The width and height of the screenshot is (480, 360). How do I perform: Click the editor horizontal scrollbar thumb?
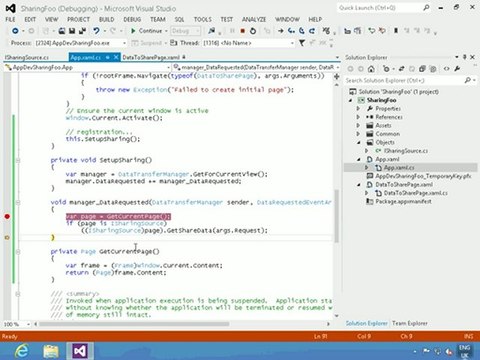134,324
